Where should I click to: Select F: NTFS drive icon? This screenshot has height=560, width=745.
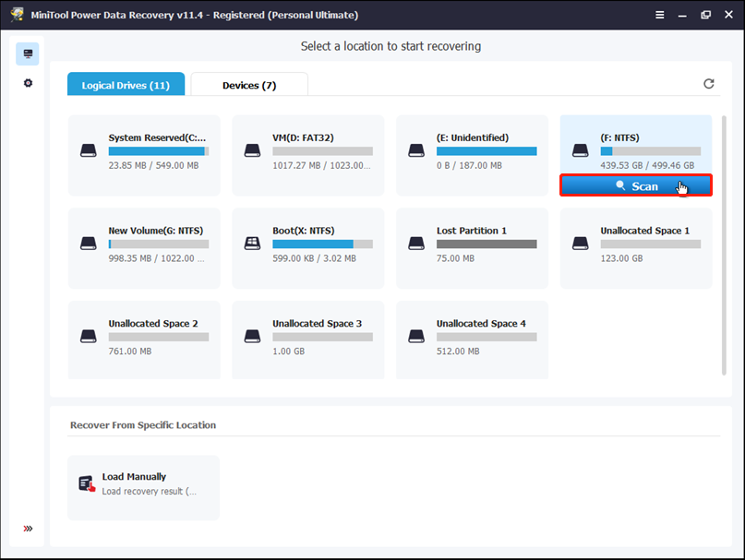click(x=580, y=150)
